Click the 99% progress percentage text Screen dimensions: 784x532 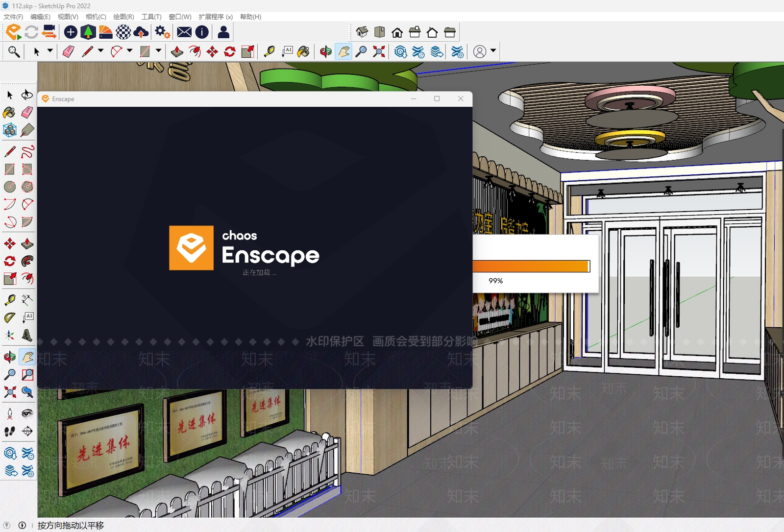pos(495,281)
